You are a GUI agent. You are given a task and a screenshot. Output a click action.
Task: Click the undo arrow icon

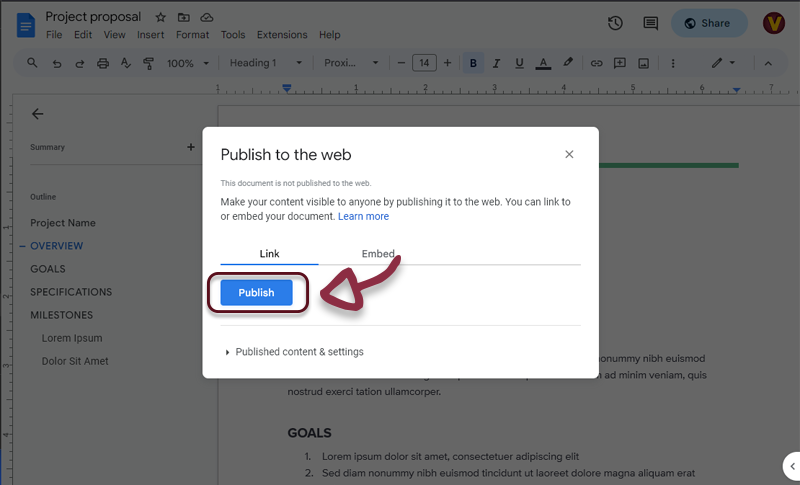pyautogui.click(x=57, y=63)
